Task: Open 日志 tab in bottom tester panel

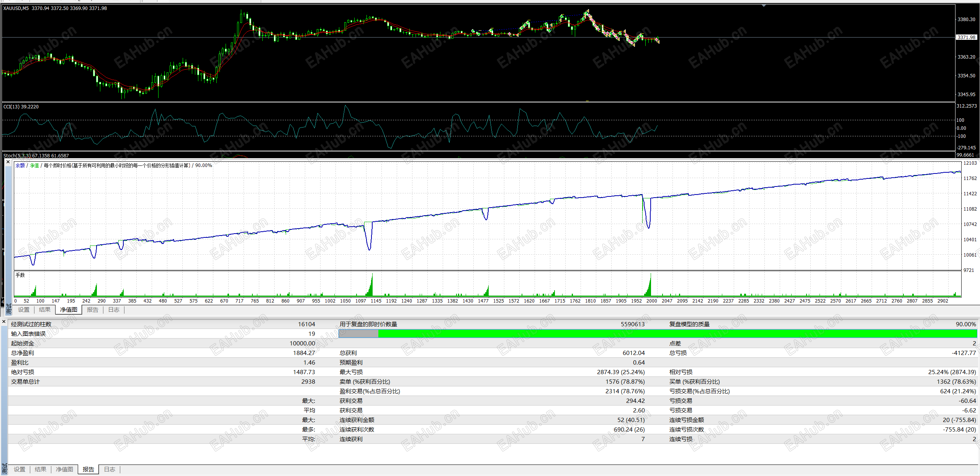Action: (x=110, y=469)
